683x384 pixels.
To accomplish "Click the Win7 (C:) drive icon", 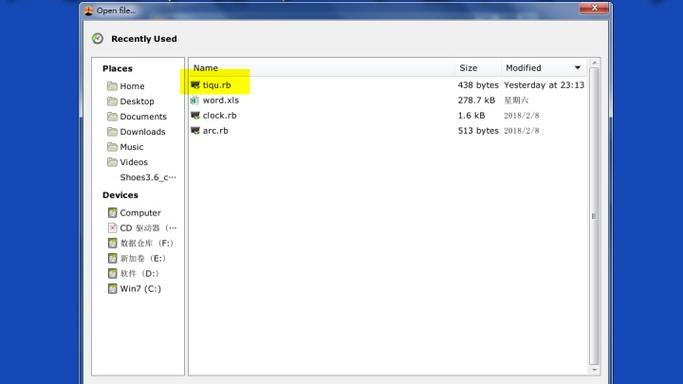I will (112, 289).
